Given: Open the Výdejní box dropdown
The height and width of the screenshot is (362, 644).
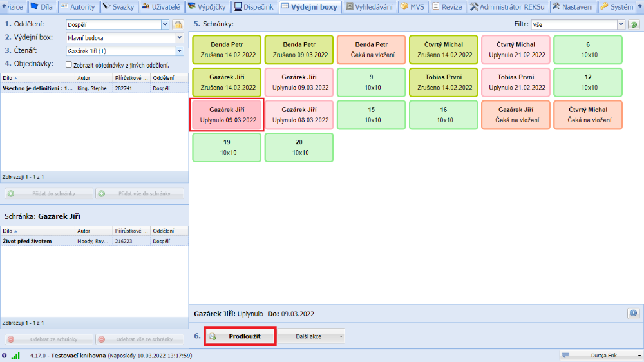Looking at the screenshot, I should point(179,37).
